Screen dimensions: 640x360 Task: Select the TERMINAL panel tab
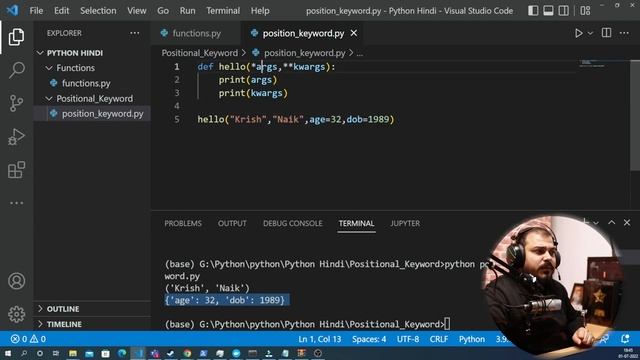[356, 223]
